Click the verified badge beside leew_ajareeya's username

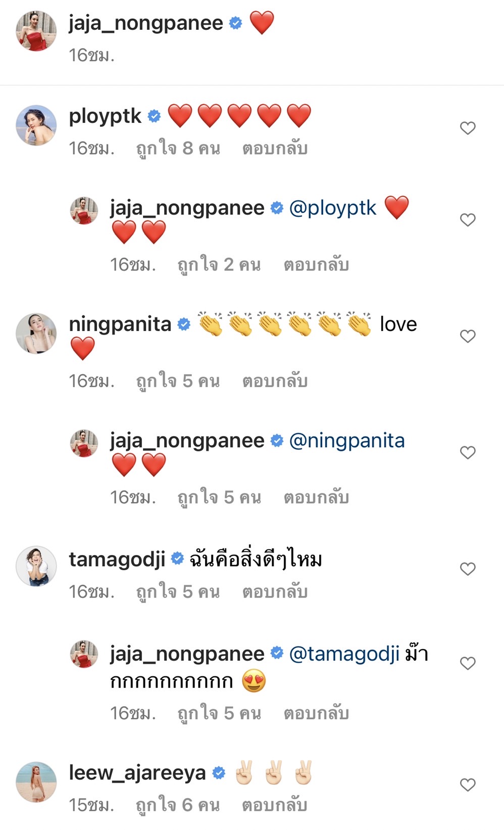(218, 772)
